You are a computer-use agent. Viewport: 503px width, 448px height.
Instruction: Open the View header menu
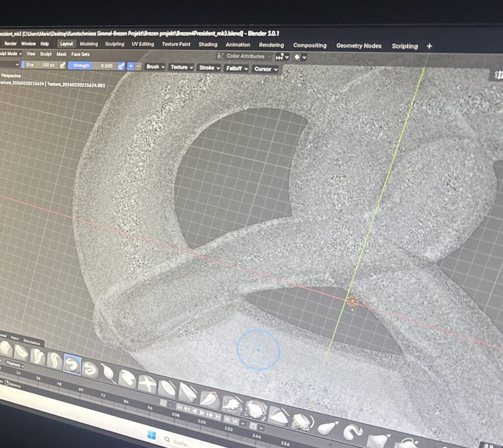[31, 54]
